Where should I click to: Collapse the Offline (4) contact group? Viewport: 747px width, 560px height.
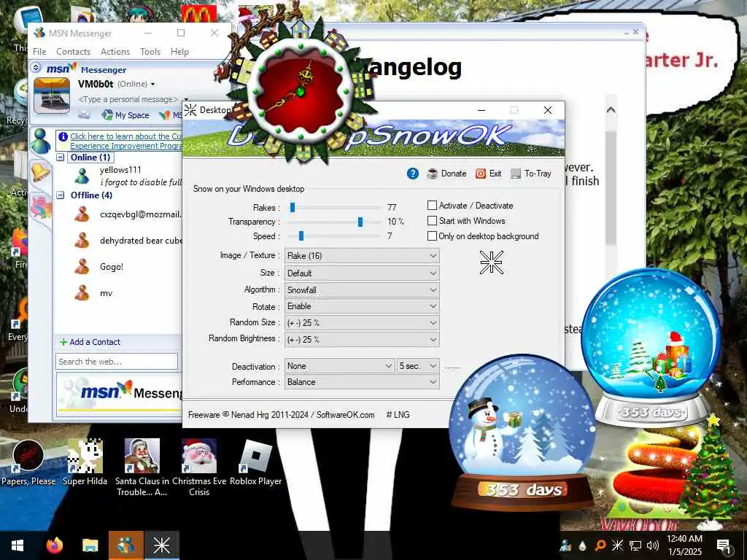(x=61, y=195)
